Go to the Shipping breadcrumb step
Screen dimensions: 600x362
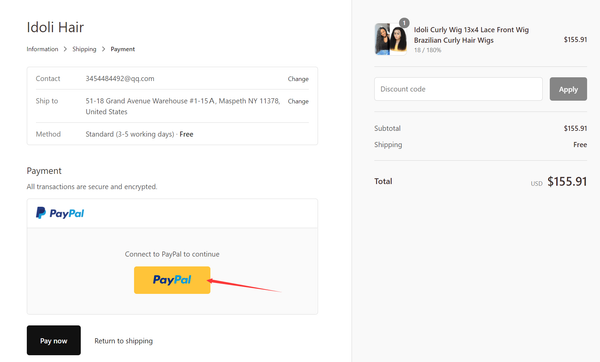click(x=84, y=49)
